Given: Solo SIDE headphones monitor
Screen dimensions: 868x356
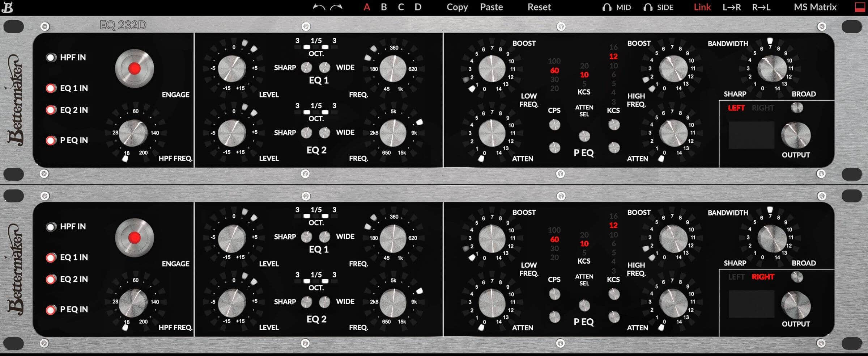Looking at the screenshot, I should coord(658,7).
